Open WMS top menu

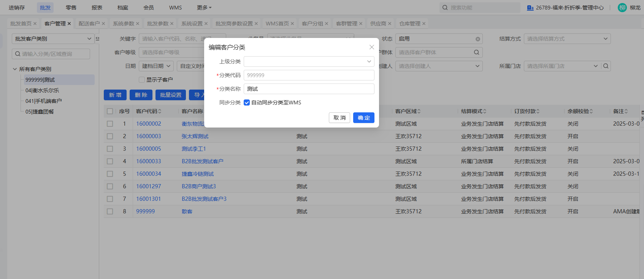176,8
